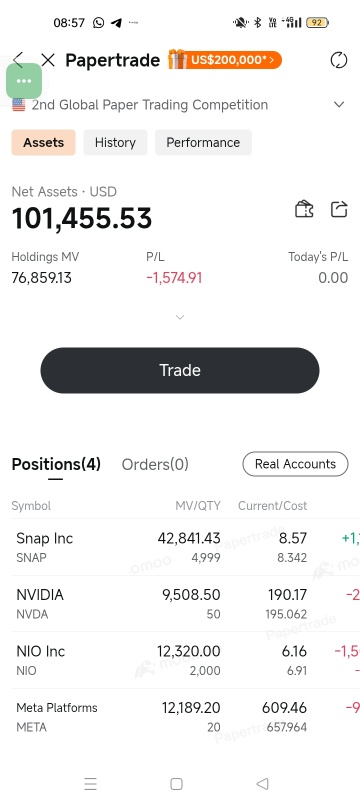Tap the back arrow icon
This screenshot has height=806, width=360.
click(18, 60)
